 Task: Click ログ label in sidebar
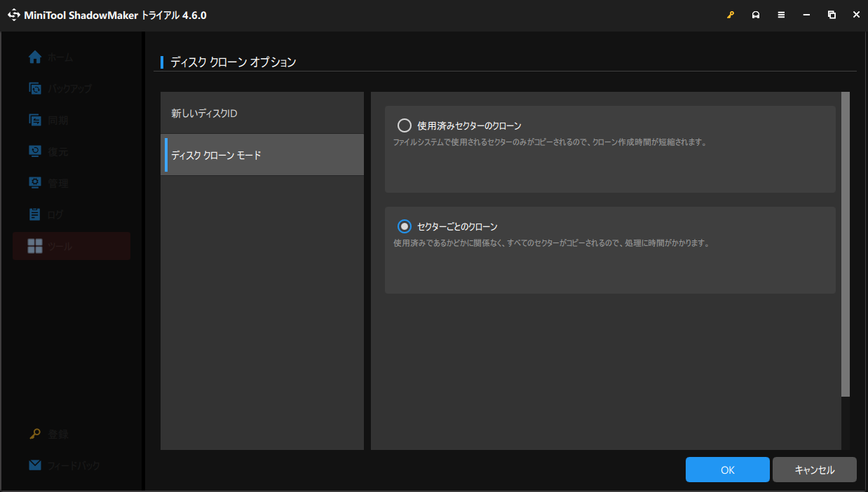(x=56, y=214)
